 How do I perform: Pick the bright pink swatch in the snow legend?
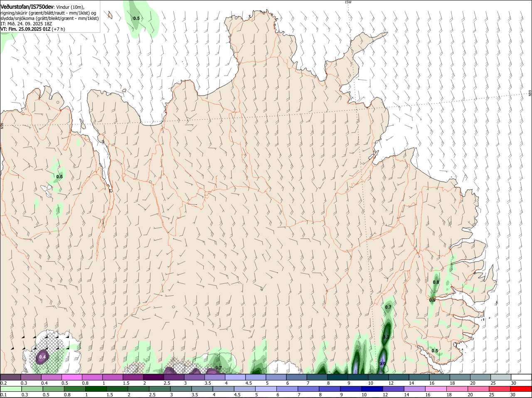coord(71,377)
